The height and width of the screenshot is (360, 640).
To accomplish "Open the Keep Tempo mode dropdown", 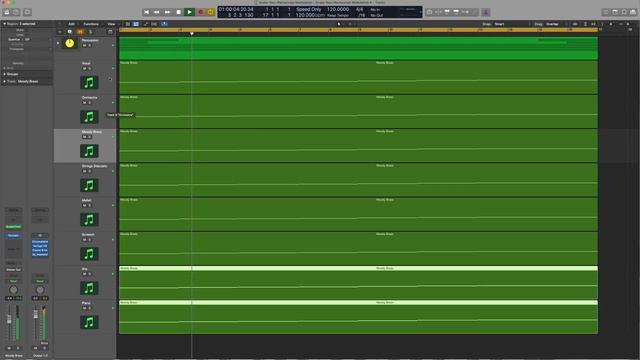I will pyautogui.click(x=338, y=16).
